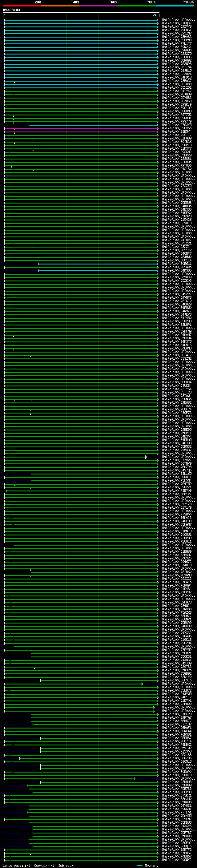Click the cyan alignment bar for UniRef100_B0E6I1
This screenshot has height=868, width=197.
[x=98, y=264]
